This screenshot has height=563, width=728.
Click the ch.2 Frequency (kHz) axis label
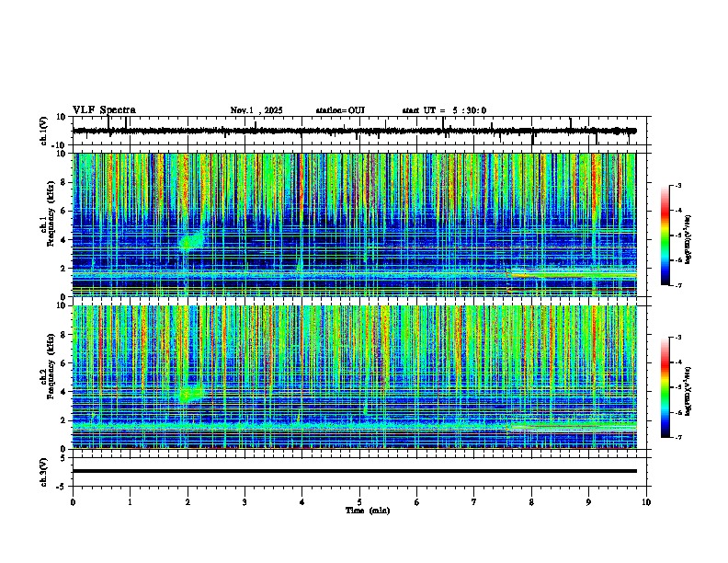click(47, 366)
